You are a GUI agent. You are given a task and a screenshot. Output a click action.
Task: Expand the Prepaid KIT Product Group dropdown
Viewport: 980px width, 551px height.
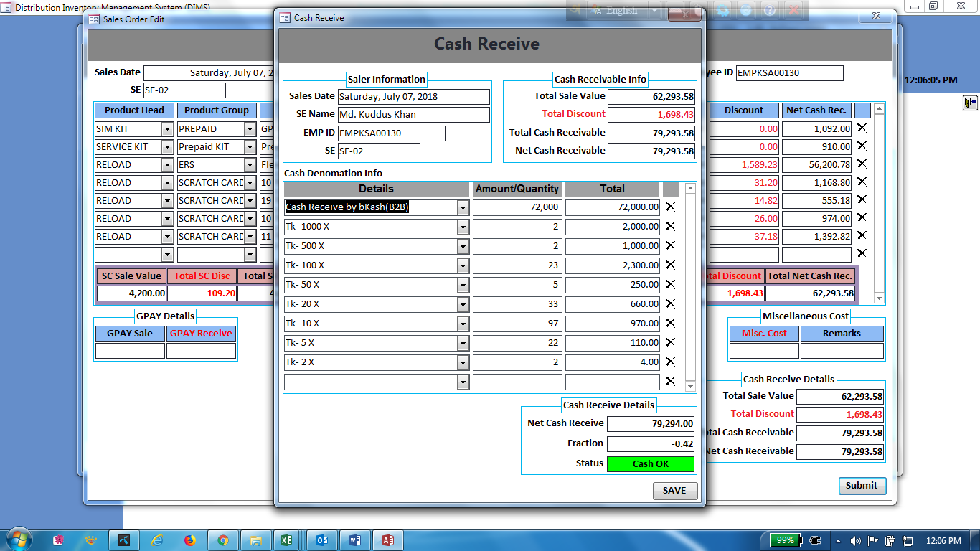250,147
